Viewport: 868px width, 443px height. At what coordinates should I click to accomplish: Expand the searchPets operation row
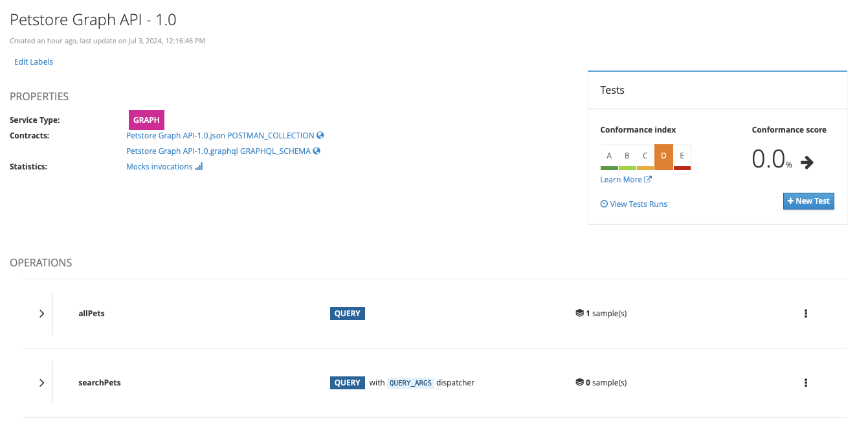click(41, 383)
